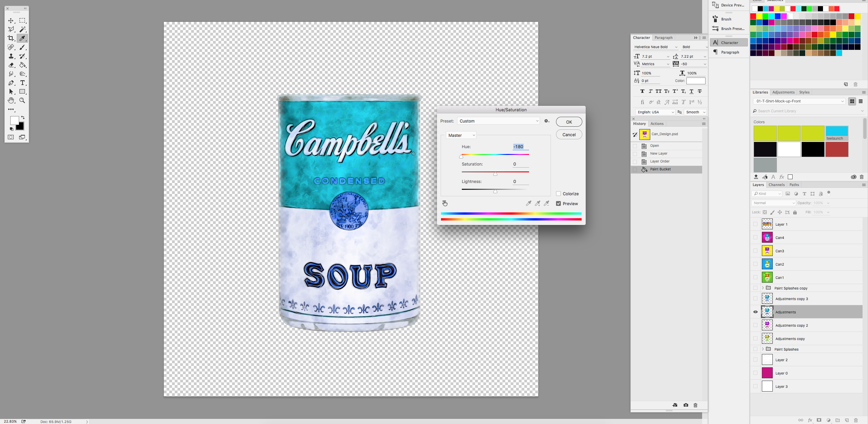The height and width of the screenshot is (424, 868).
Task: Select the Pen tool
Action: [11, 83]
